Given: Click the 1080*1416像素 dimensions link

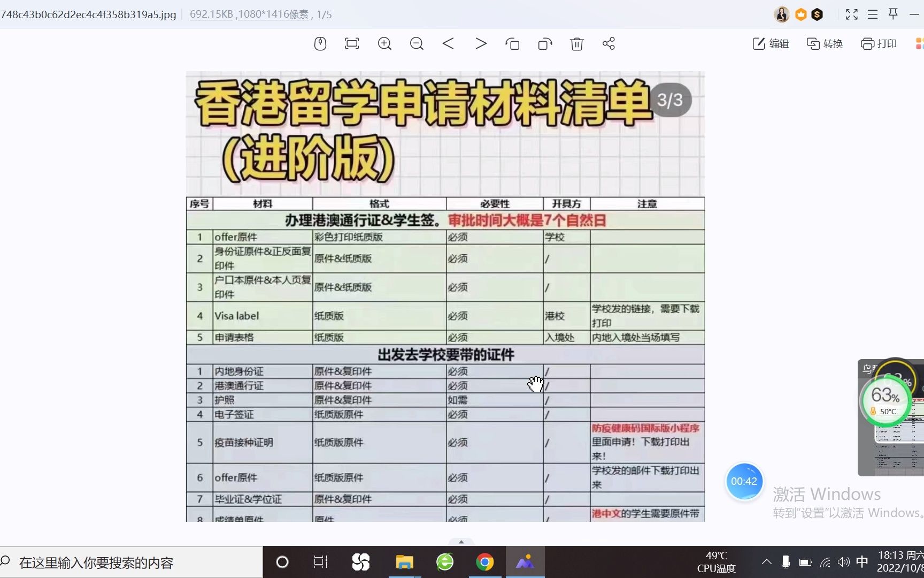Looking at the screenshot, I should coord(273,14).
